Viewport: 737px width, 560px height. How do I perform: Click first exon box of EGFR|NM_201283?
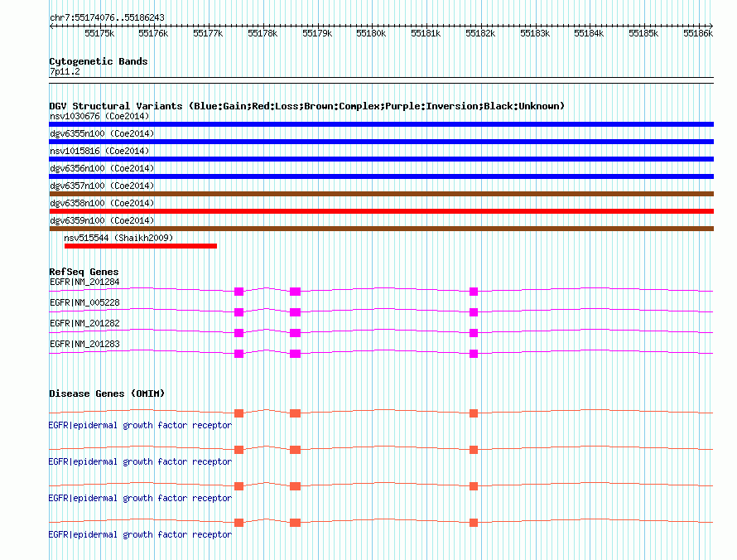(x=238, y=354)
